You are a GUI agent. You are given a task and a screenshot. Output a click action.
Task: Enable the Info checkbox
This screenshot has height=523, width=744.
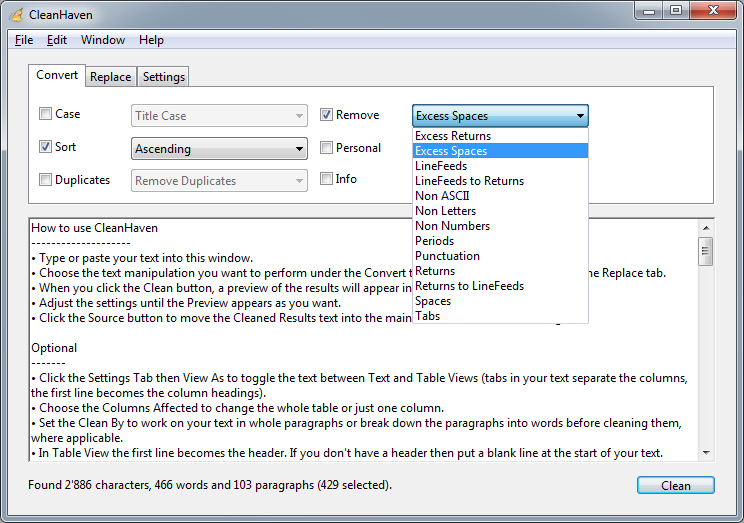coord(326,179)
